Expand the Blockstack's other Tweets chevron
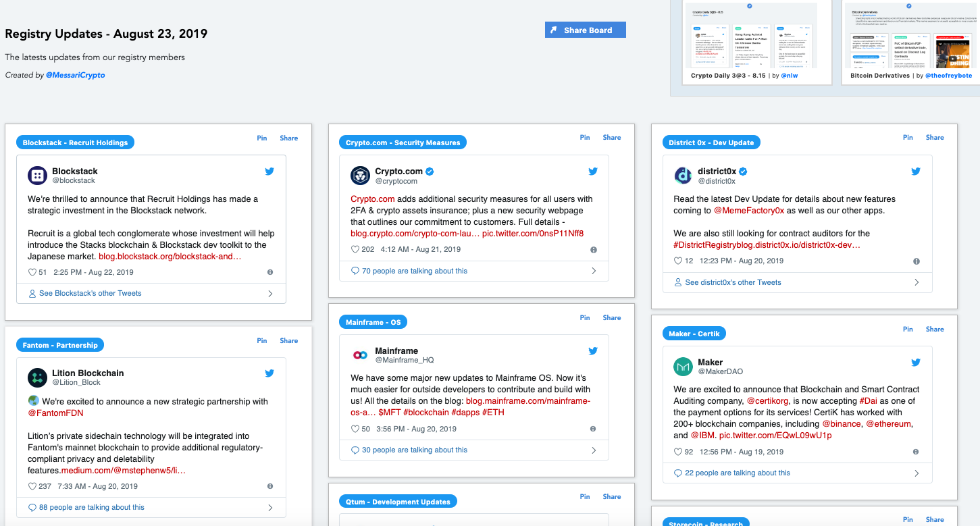Screen dimensions: 980x526 [270, 294]
